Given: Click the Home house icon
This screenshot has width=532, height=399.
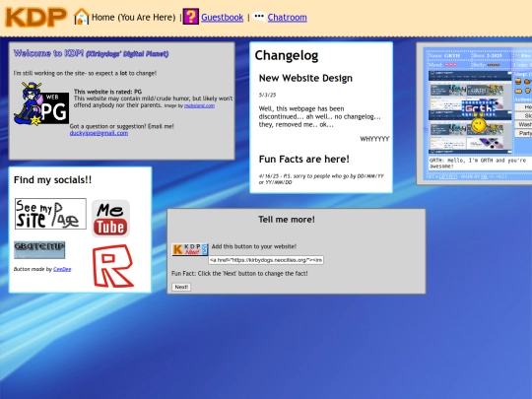Looking at the screenshot, I should [x=82, y=17].
